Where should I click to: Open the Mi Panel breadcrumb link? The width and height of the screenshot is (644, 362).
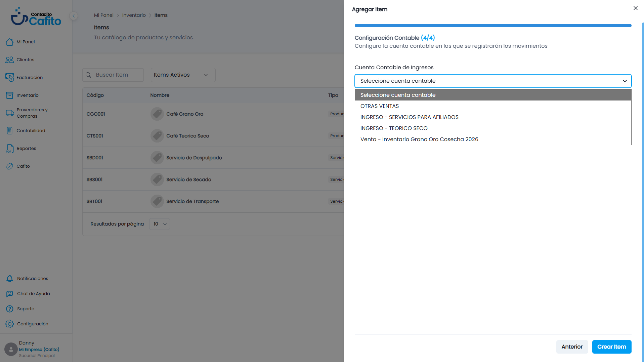coord(103,15)
